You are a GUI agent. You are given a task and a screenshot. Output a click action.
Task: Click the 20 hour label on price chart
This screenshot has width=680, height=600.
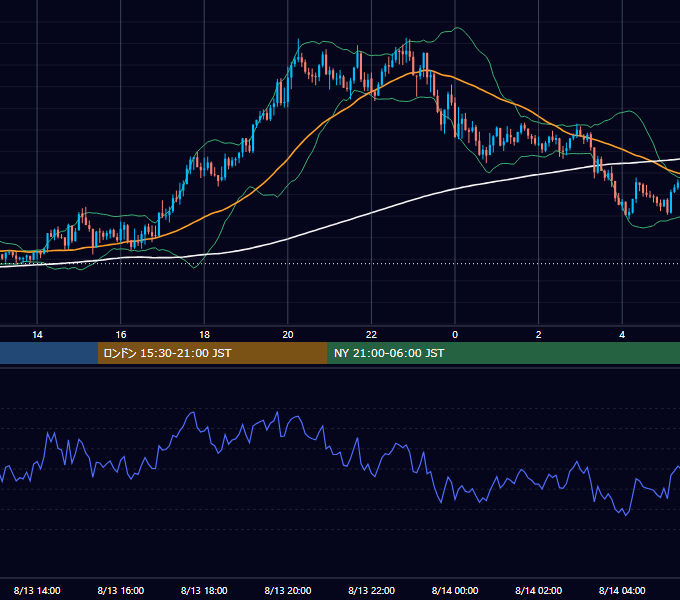click(x=288, y=335)
